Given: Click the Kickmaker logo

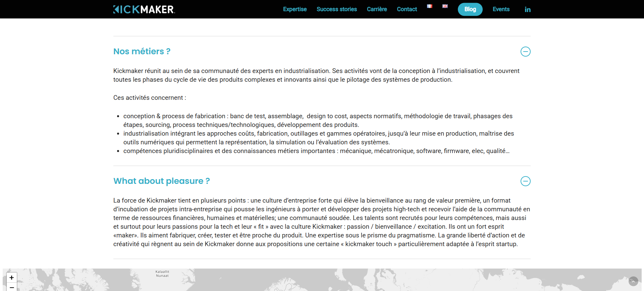Looking at the screenshot, I should tap(144, 9).
